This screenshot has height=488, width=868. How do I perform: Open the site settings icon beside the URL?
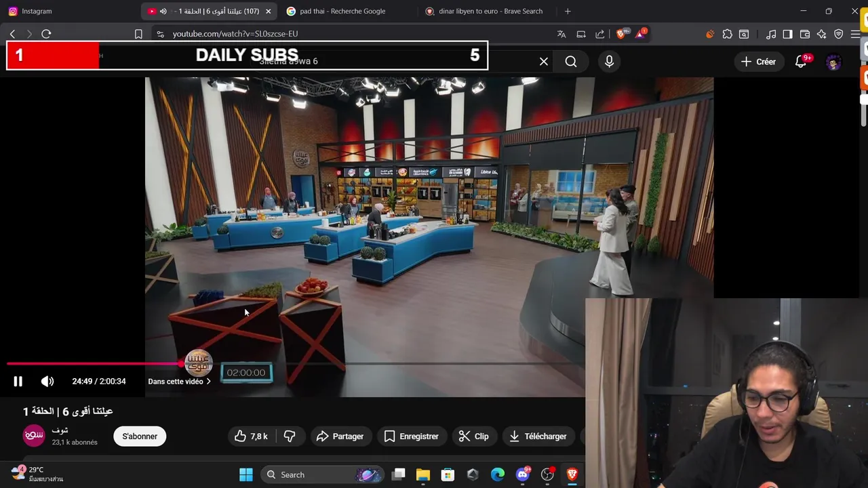point(160,34)
